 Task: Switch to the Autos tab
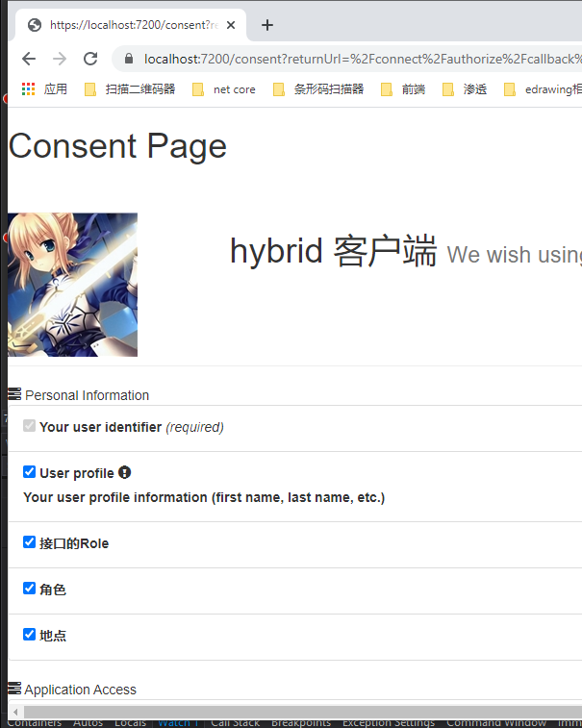click(x=88, y=723)
